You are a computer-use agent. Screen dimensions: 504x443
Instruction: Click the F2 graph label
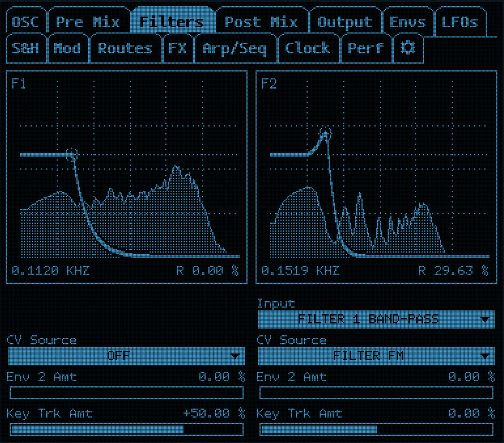[269, 84]
